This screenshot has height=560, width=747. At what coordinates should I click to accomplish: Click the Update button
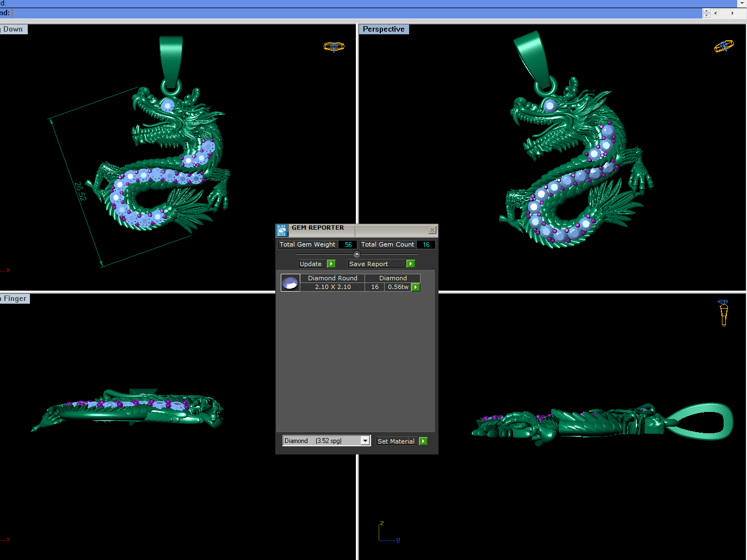click(312, 264)
